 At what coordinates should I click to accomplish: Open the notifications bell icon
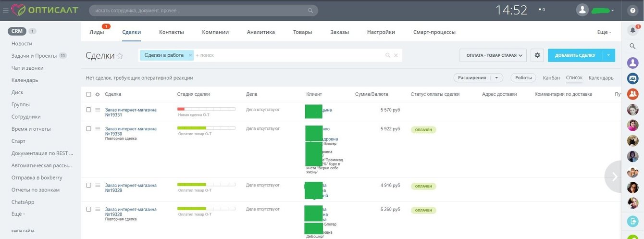[632, 30]
